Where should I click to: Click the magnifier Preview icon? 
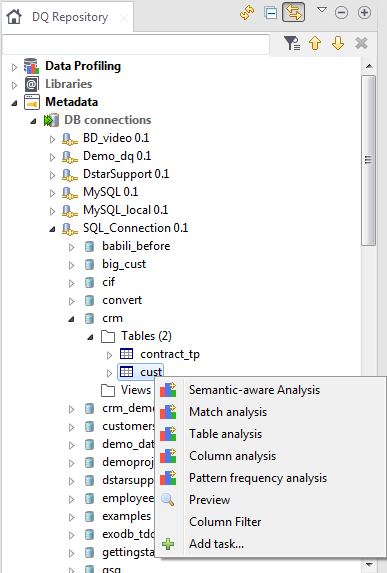pos(168,500)
